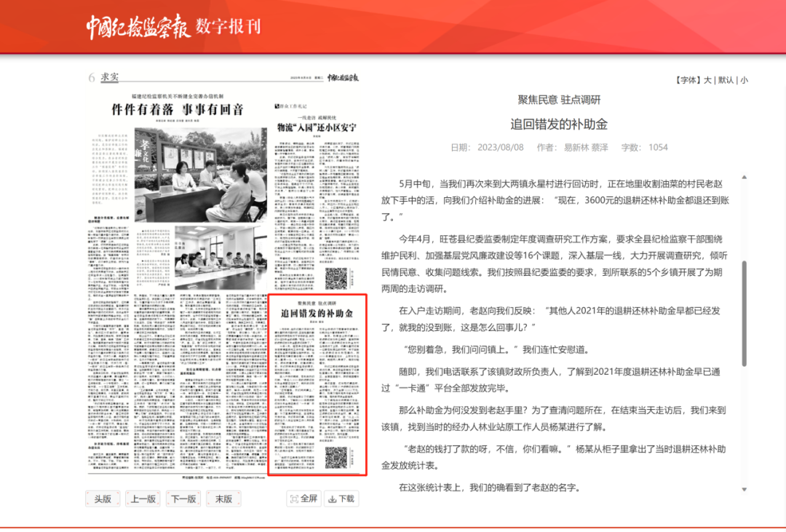
Task: Click the 中国纪检监察报 logo in header
Action: click(138, 27)
